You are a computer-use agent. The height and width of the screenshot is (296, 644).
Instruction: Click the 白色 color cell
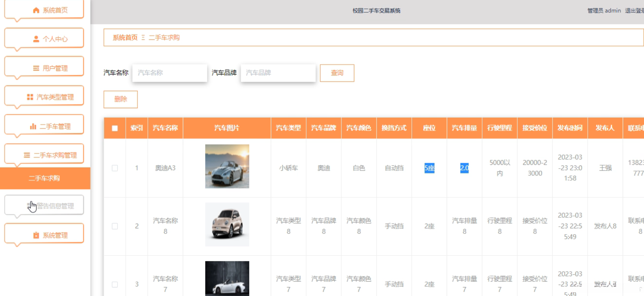(x=359, y=168)
